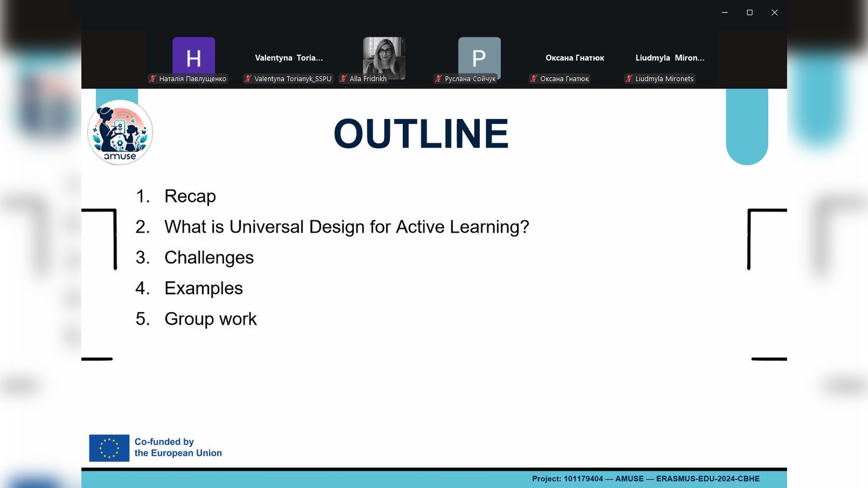Click muted mic icon beside Наталія Павлущенко

(x=153, y=79)
